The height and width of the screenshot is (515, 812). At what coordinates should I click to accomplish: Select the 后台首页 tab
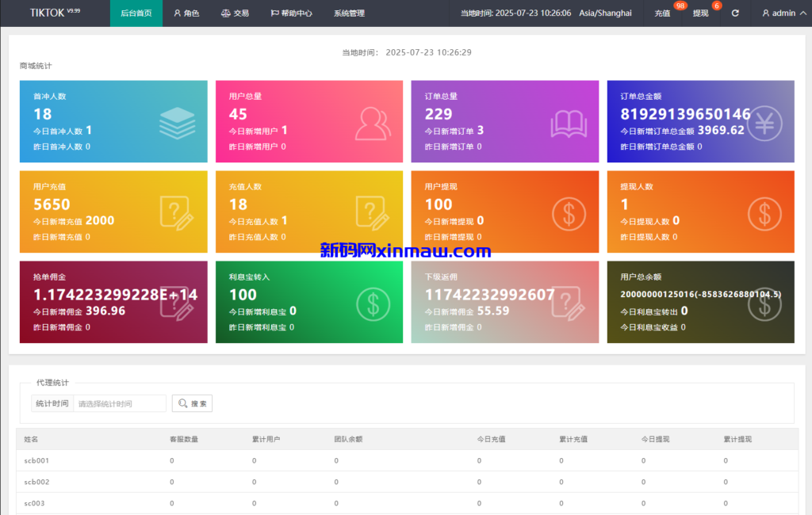[x=136, y=13]
